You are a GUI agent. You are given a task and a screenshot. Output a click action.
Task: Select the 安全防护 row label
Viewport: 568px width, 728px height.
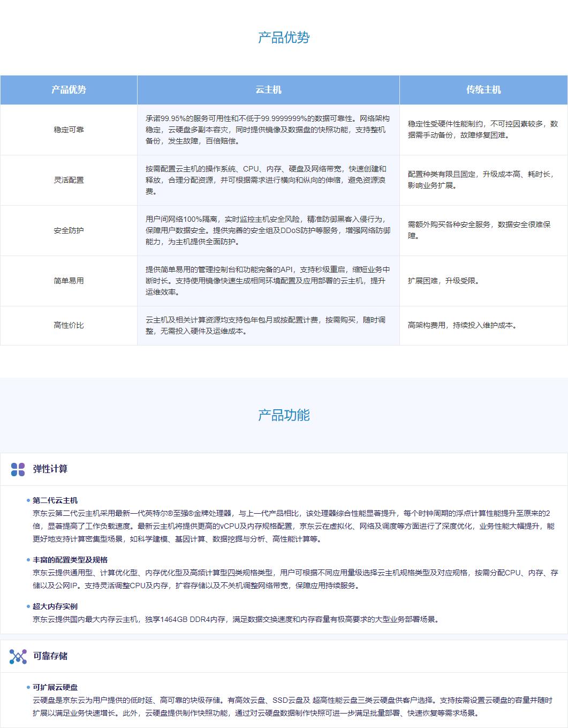pyautogui.click(x=69, y=230)
